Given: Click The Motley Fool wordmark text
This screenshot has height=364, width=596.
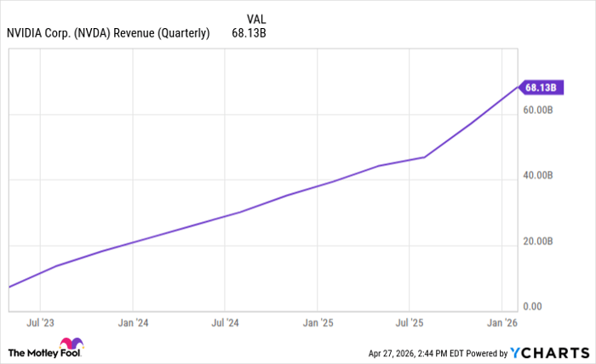Looking at the screenshot, I should point(44,353).
